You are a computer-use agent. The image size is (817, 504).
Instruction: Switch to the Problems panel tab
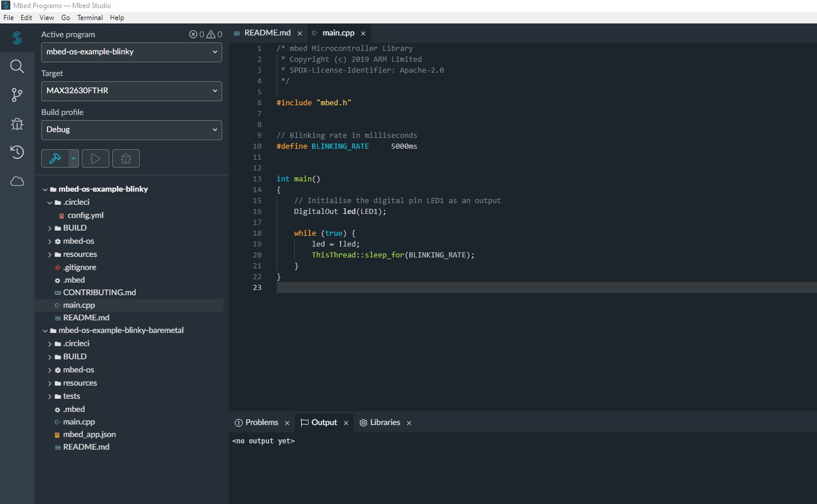[261, 423]
